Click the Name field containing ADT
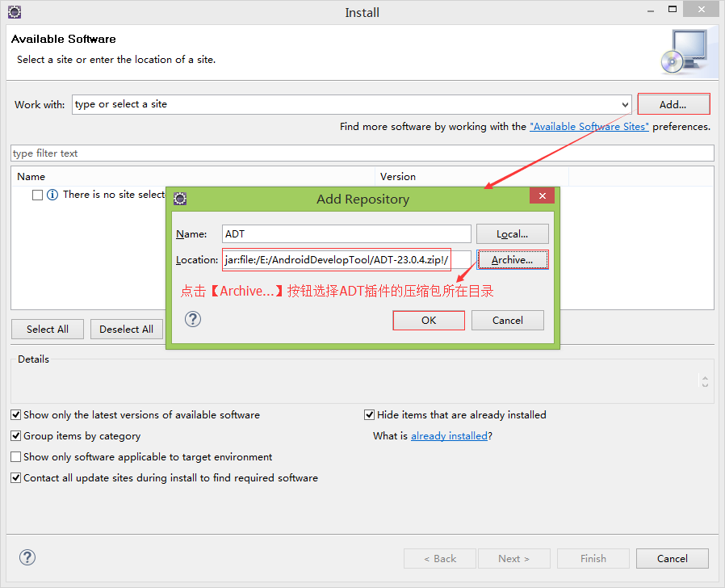The image size is (725, 588). (x=346, y=234)
